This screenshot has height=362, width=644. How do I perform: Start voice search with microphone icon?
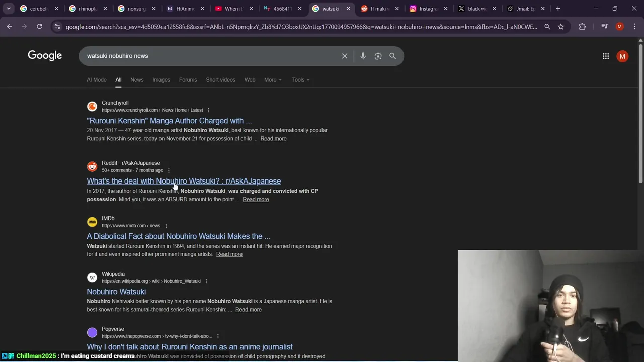click(363, 56)
